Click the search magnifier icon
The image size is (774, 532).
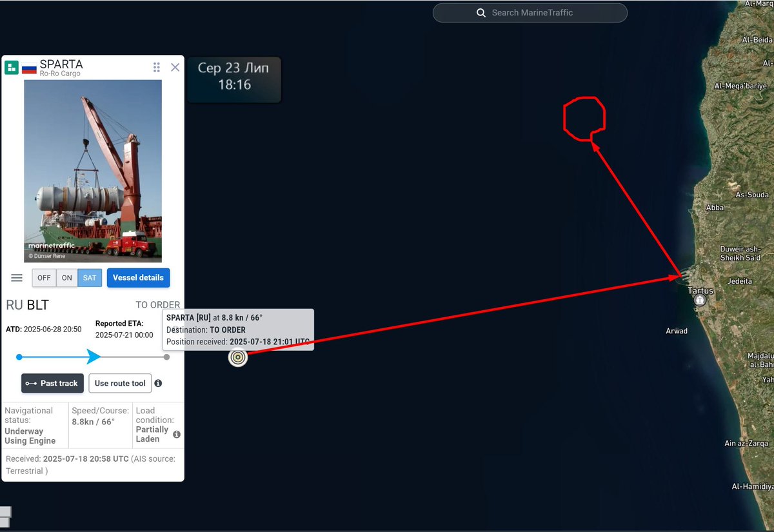tap(481, 13)
